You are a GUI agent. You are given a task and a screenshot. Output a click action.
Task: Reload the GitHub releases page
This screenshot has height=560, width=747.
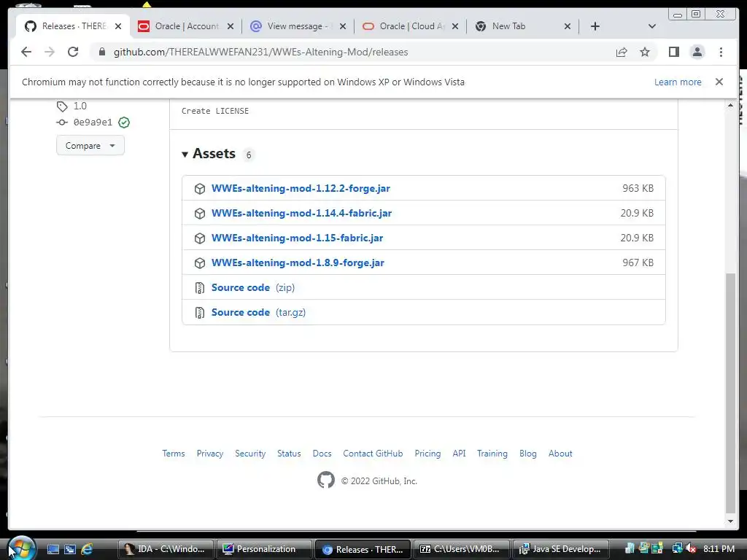click(x=73, y=52)
